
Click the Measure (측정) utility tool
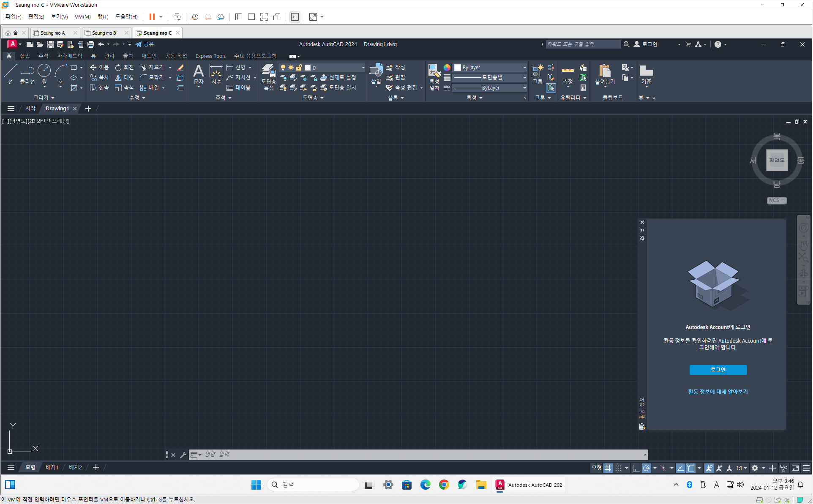pos(567,75)
